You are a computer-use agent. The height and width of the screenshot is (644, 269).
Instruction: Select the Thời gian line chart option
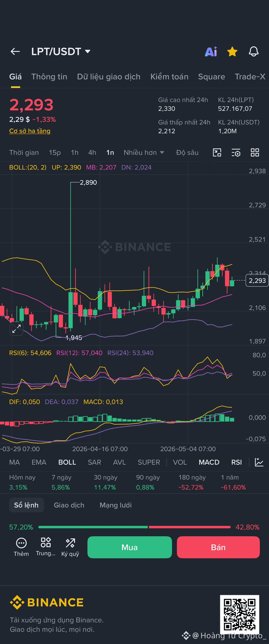(x=24, y=153)
